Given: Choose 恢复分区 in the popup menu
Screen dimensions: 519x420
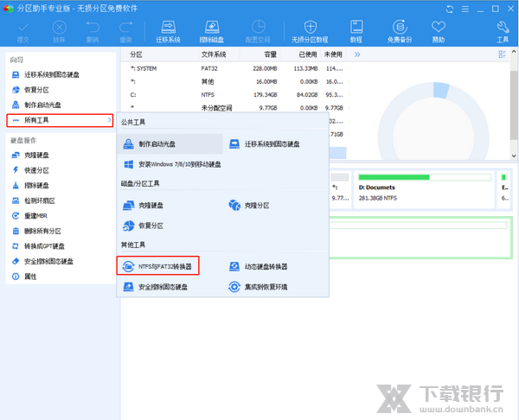Looking at the screenshot, I should (x=144, y=226).
